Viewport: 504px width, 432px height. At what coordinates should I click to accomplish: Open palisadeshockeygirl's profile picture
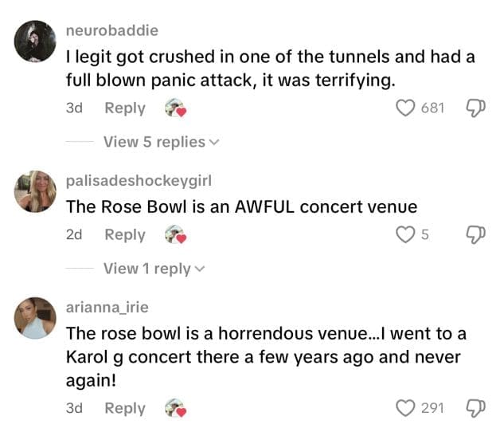coord(35,191)
